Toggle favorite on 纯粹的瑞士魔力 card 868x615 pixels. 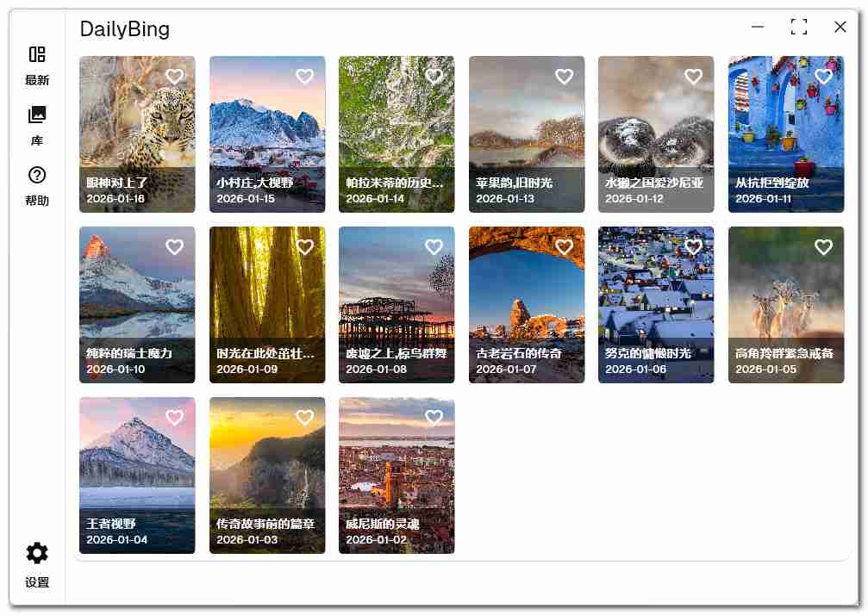coord(174,247)
